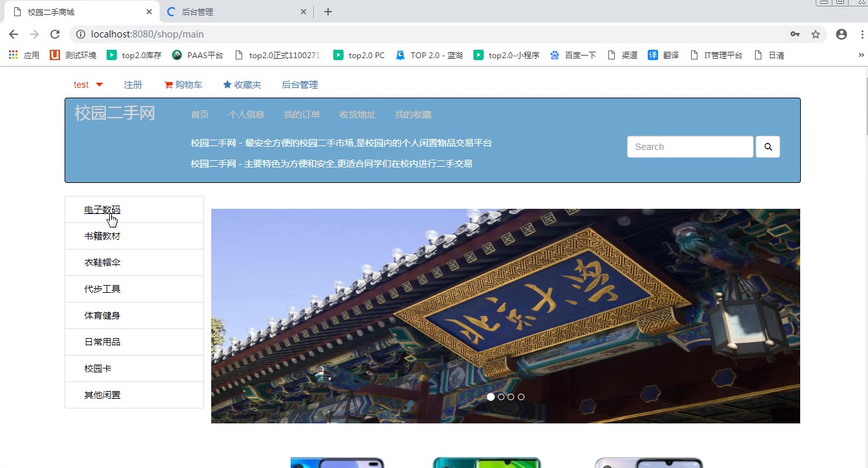Open the 翻译 bookmark
This screenshot has width=868, height=468.
(x=663, y=55)
